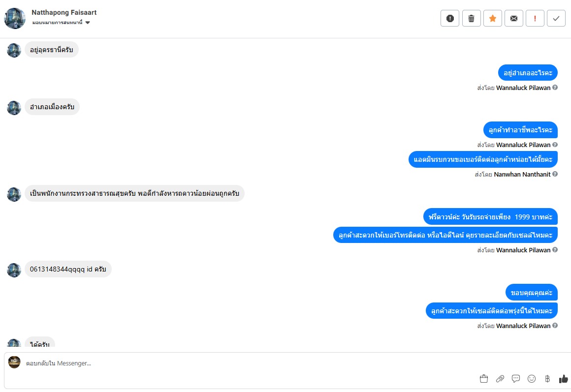Open Natthapong Faisaart's profile name link
The height and width of the screenshot is (392, 571).
64,12
